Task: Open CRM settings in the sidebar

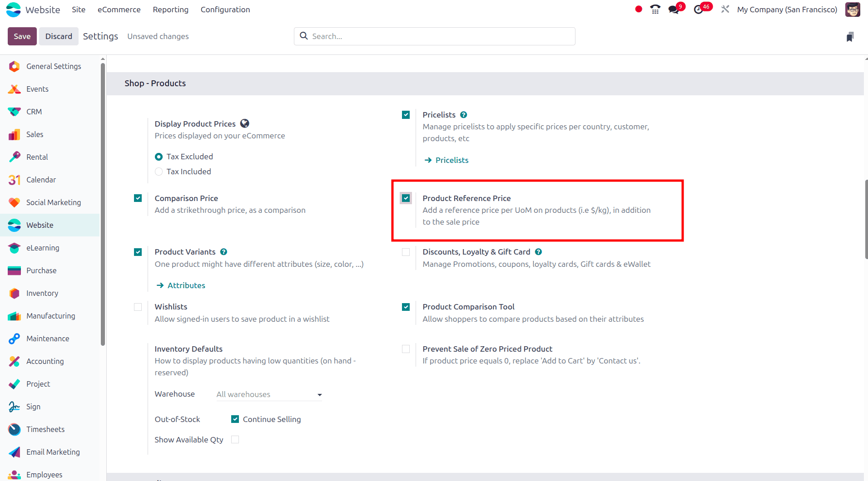Action: (x=50, y=112)
